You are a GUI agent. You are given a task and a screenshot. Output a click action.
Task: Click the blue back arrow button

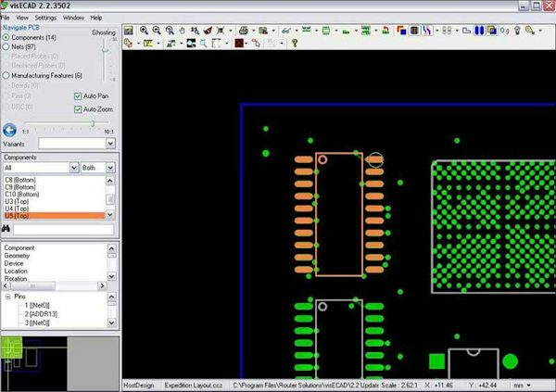click(9, 130)
